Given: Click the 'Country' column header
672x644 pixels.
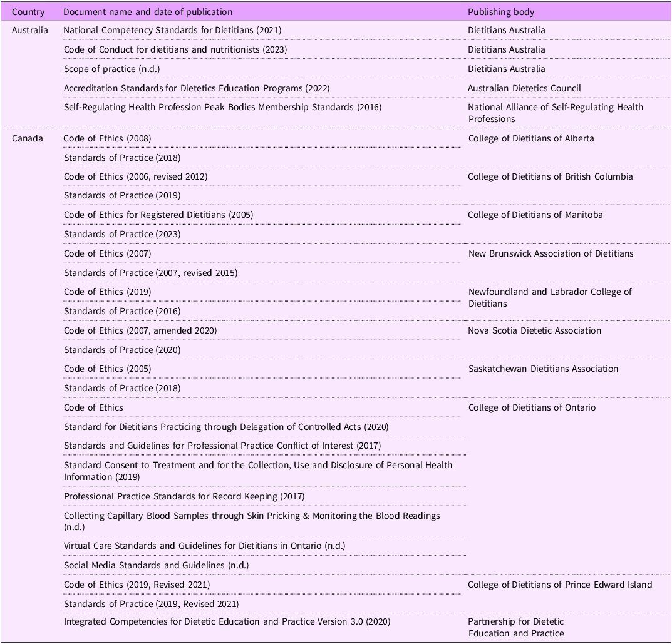Looking at the screenshot, I should pyautogui.click(x=28, y=12).
